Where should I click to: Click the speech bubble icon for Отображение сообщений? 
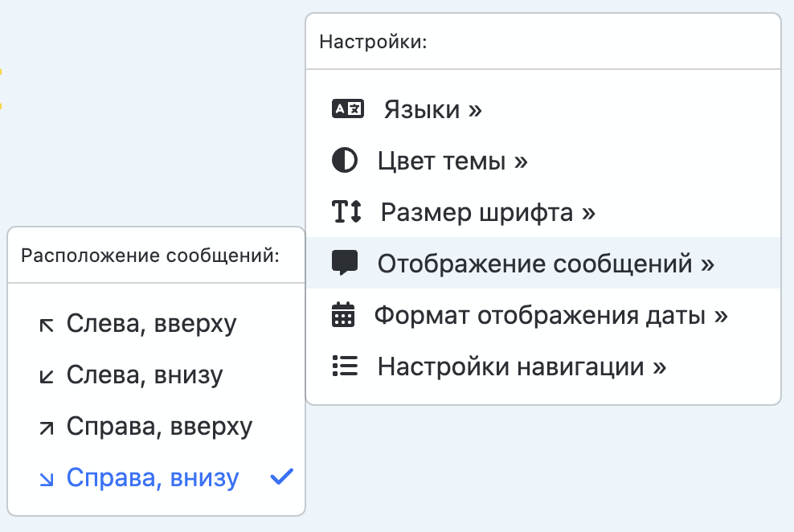tap(345, 263)
